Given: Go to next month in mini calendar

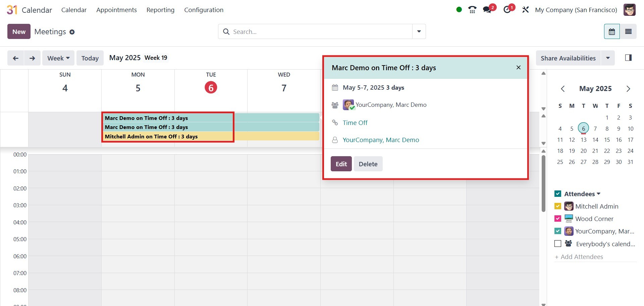Looking at the screenshot, I should pyautogui.click(x=628, y=89).
